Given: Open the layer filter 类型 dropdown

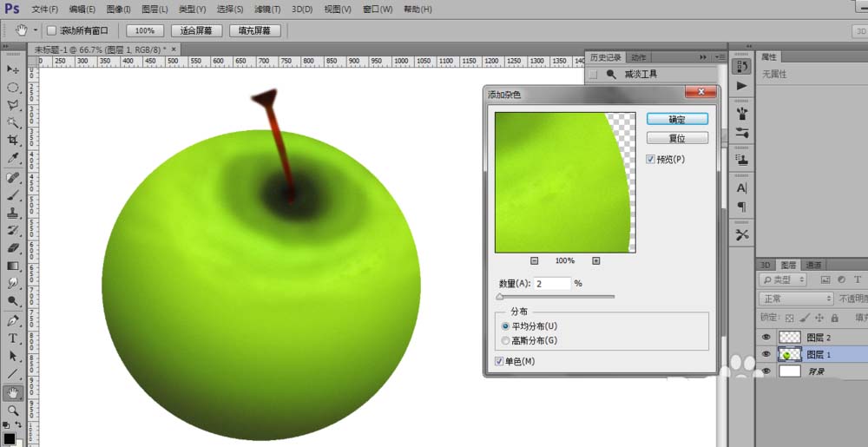Looking at the screenshot, I should [x=783, y=280].
